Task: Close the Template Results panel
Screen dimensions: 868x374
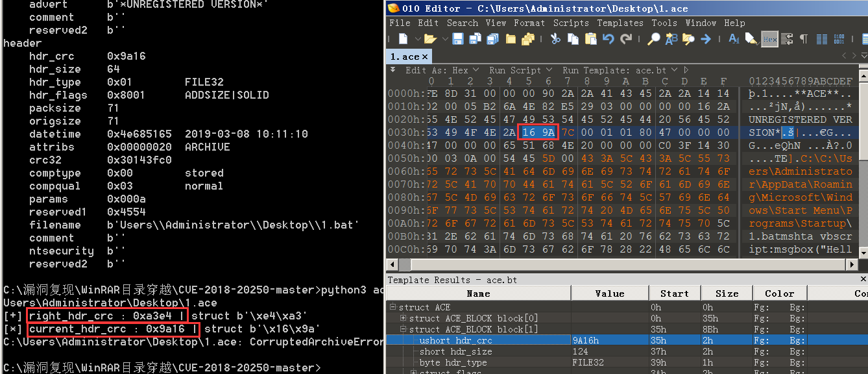Action: [863, 280]
